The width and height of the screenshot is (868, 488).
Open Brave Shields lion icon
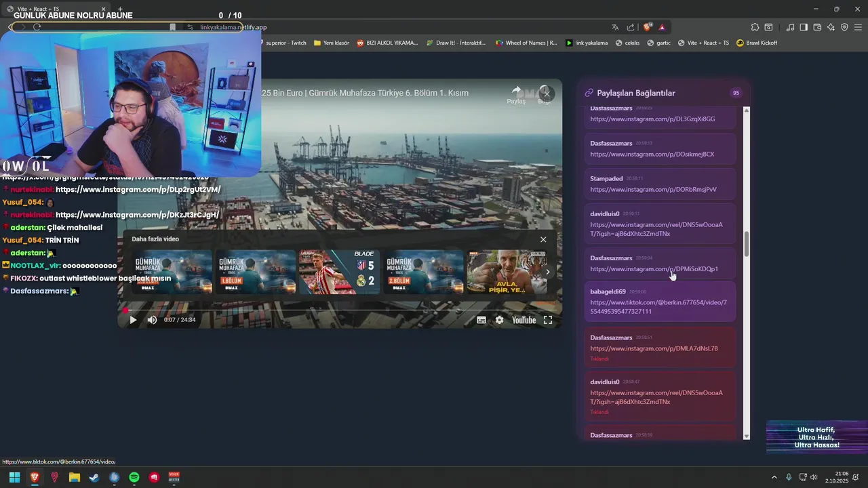pyautogui.click(x=648, y=27)
